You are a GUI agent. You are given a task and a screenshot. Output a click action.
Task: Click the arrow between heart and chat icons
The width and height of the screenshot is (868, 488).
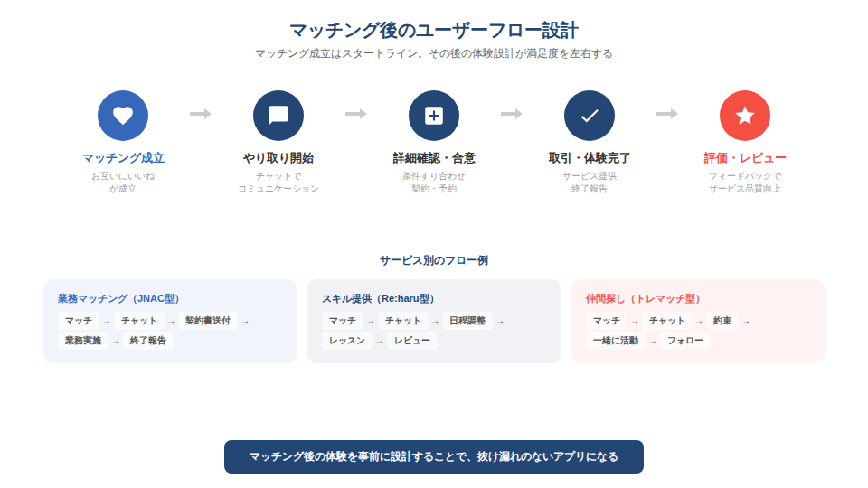[201, 114]
